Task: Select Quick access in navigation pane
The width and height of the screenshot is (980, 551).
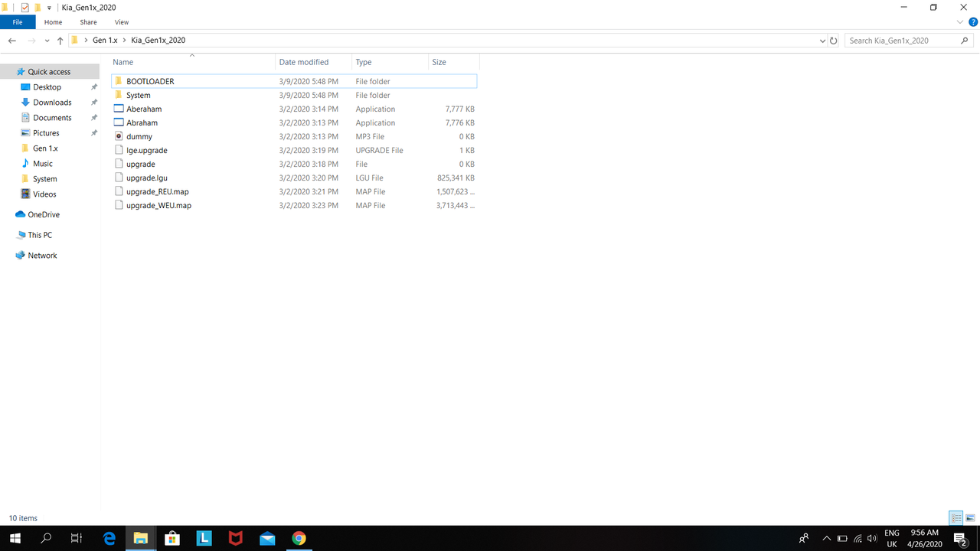Action: (x=50, y=72)
